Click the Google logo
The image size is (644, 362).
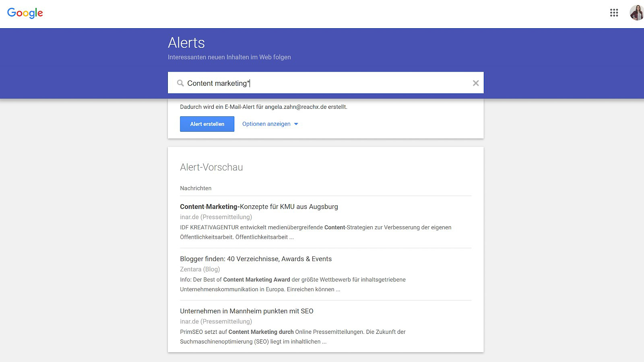pos(25,13)
